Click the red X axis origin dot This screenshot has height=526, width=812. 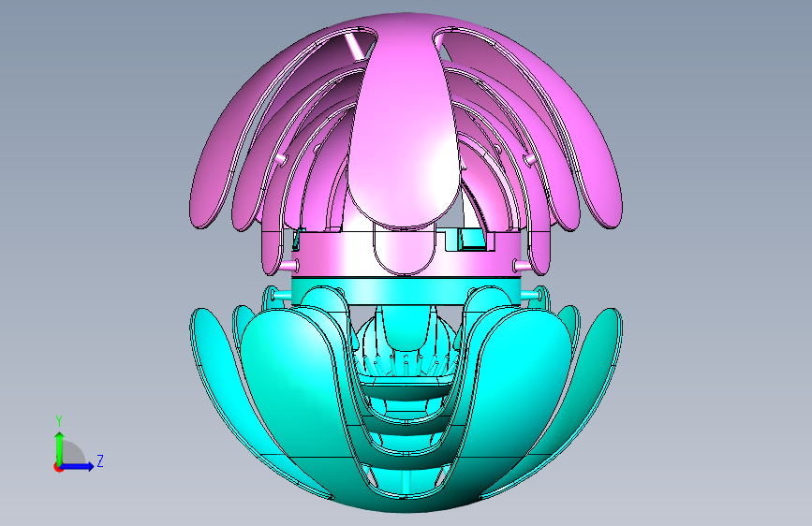[x=57, y=467]
